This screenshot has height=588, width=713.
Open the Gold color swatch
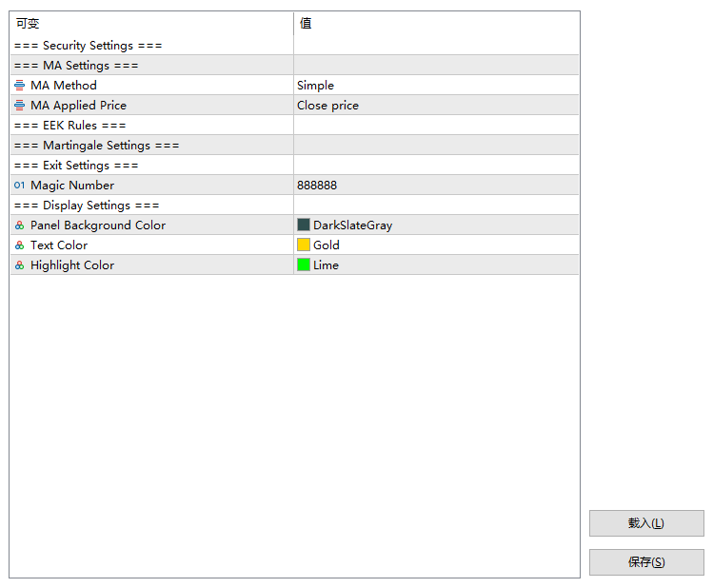(x=304, y=245)
